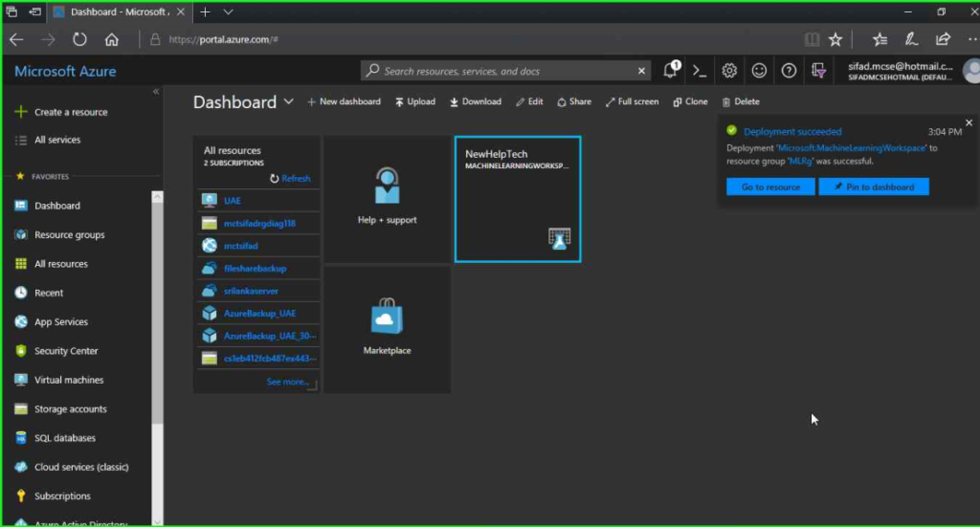Open Subscriptions in the sidebar
This screenshot has height=527, width=980.
[54, 495]
